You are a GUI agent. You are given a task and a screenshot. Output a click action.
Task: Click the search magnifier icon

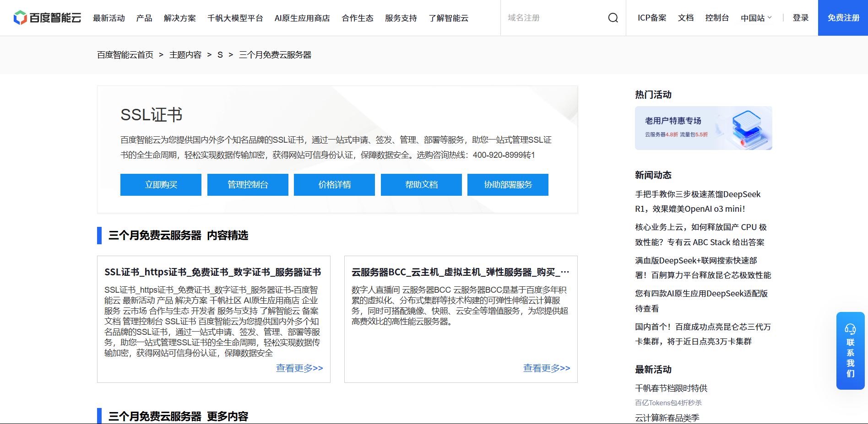[x=613, y=18]
